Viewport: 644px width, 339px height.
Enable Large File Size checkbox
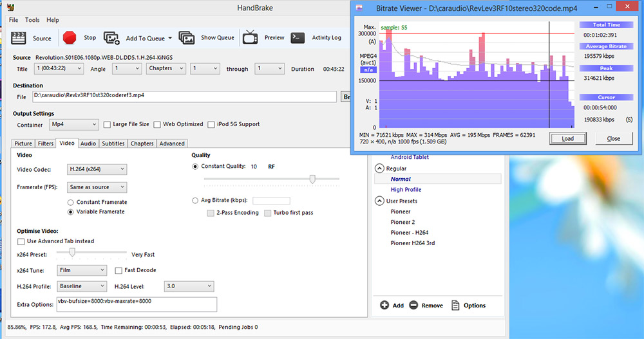(x=107, y=124)
